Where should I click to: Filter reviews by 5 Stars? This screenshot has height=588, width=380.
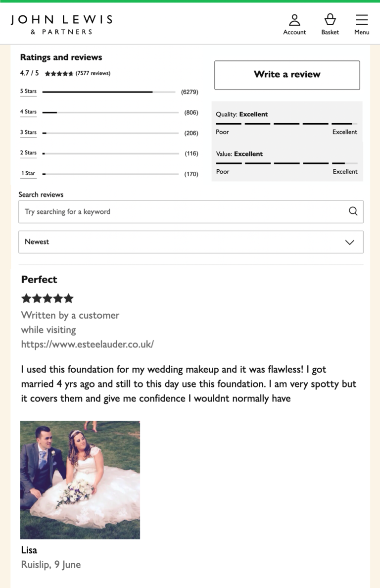pyautogui.click(x=28, y=92)
